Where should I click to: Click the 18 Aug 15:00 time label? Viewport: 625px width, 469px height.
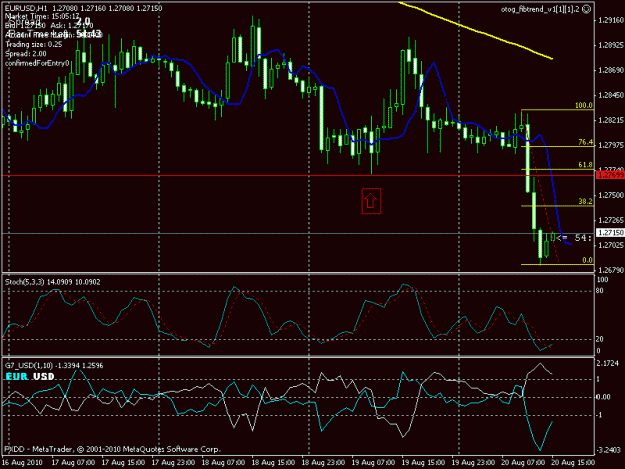(273, 463)
